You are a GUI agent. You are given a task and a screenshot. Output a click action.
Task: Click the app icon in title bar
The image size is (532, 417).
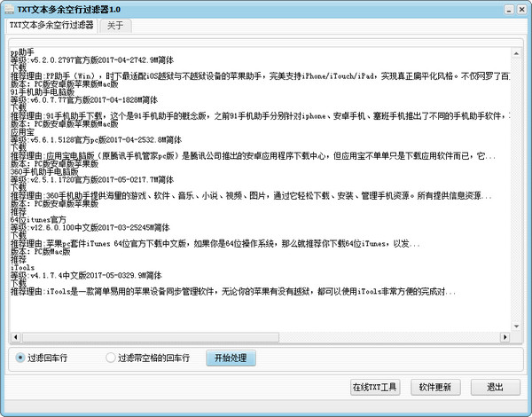coord(9,9)
